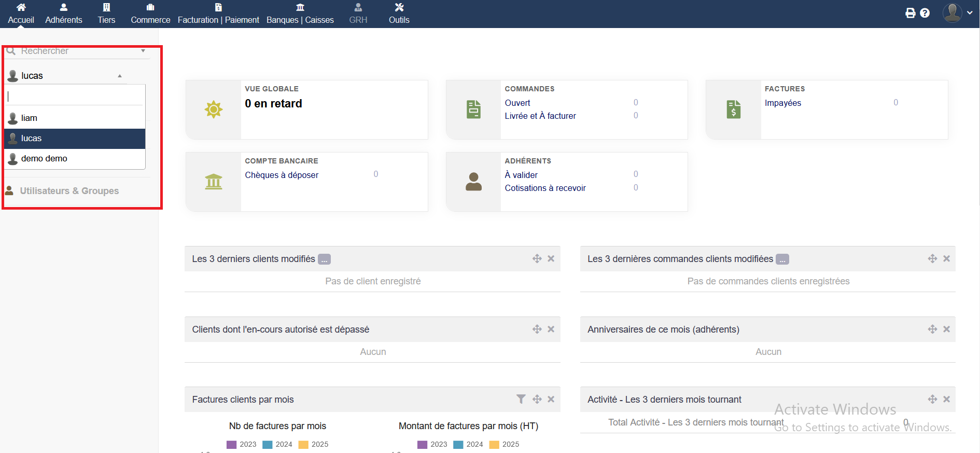
Task: Toggle the 2024 legend in Nb de factures chart
Action: [277, 444]
